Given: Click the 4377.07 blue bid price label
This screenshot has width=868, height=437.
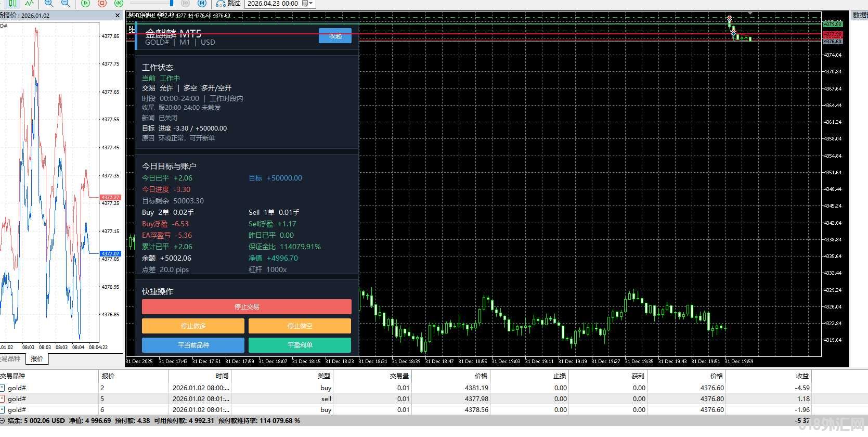Looking at the screenshot, I should [x=110, y=253].
